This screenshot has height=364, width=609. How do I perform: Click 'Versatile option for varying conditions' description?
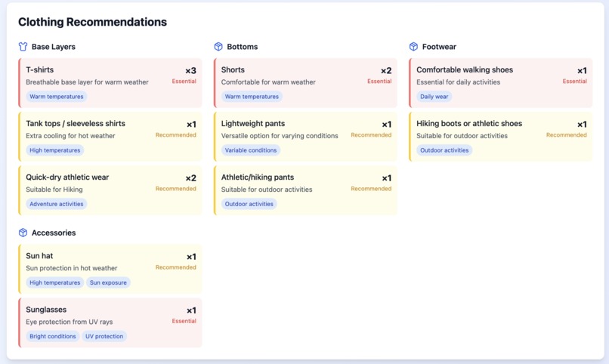coord(280,135)
